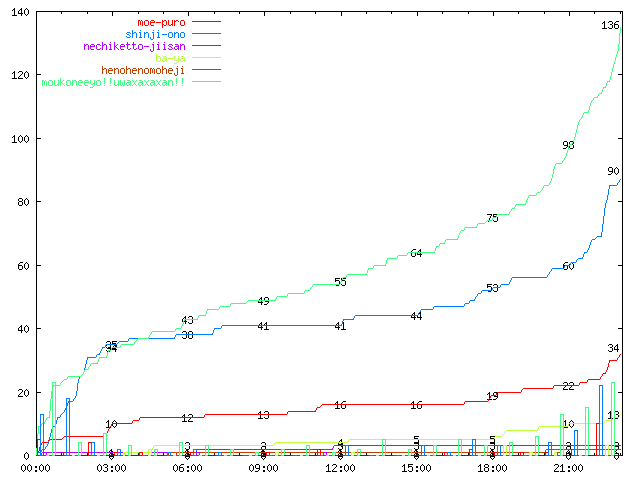This screenshot has height=480, width=640.
Task: Click the 90 data label on blue curve
Action: point(613,171)
